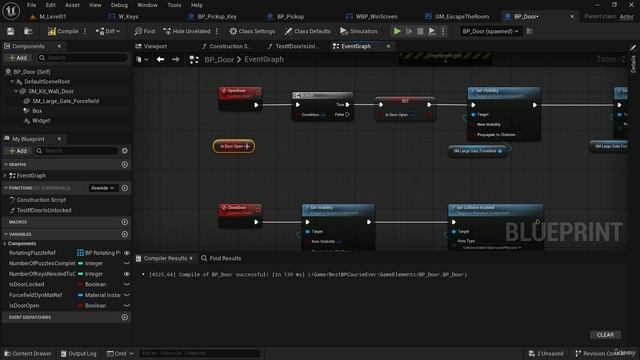This screenshot has height=360, width=640.
Task: Open the File menu
Action: pos(31,5)
